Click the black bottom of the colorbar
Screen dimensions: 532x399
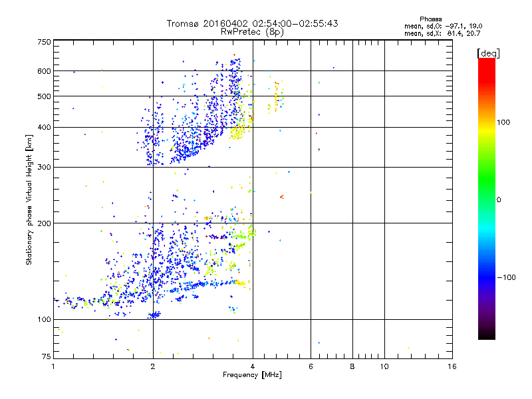487,334
